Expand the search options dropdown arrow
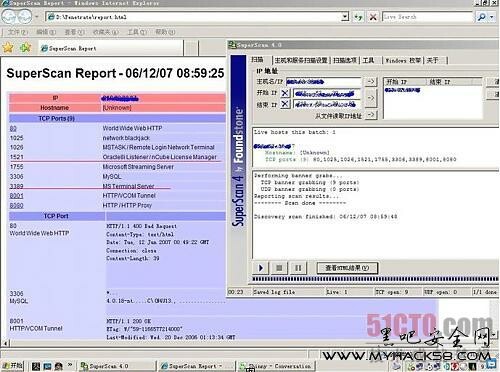This screenshot has height=372, width=500. click(492, 17)
